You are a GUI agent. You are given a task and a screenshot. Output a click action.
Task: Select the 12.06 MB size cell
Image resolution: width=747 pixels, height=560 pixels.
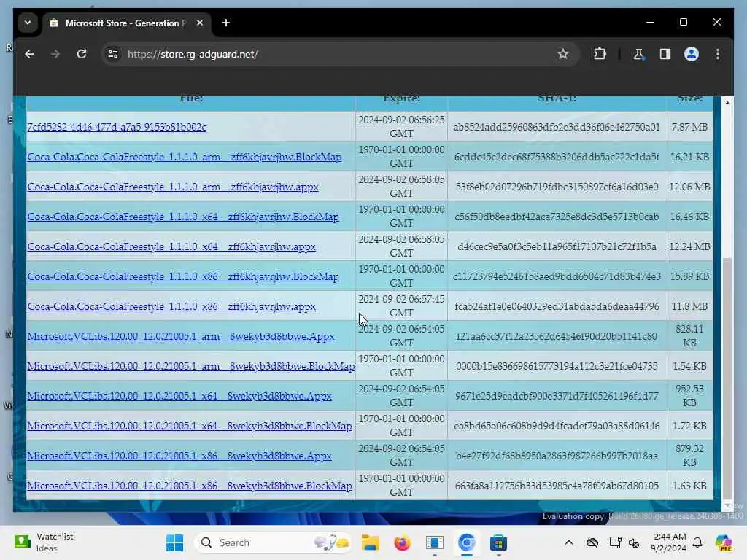[x=689, y=187]
